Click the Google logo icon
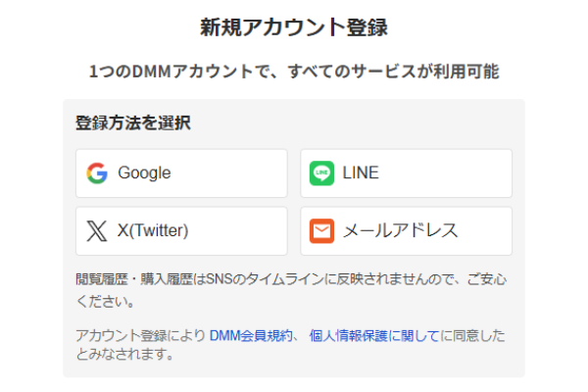 96,173
